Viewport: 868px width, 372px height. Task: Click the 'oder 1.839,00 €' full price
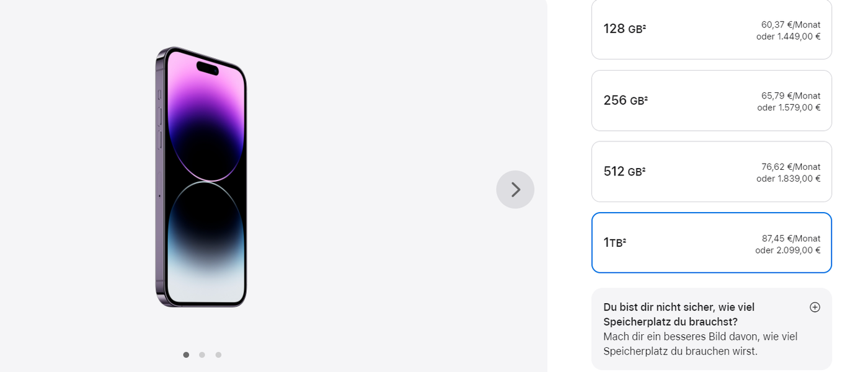[788, 179]
